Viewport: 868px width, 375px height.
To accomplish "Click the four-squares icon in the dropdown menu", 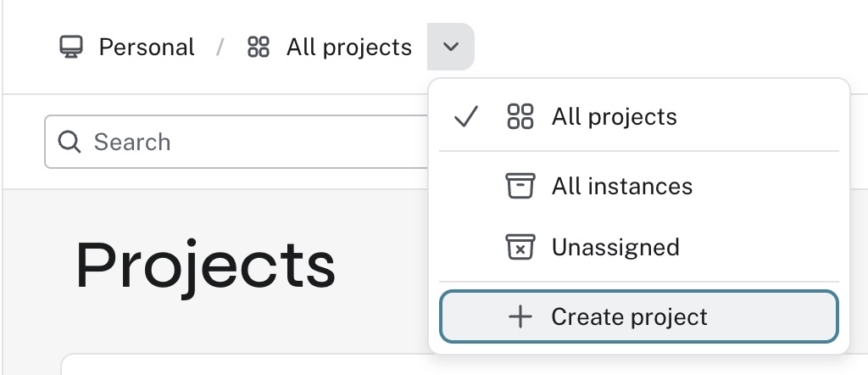I will click(x=520, y=117).
